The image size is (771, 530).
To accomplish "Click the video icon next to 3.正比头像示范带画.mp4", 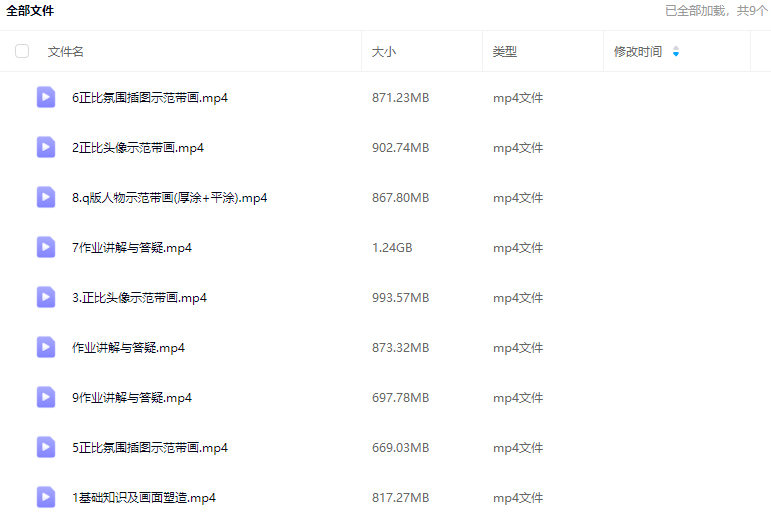I will [x=46, y=297].
